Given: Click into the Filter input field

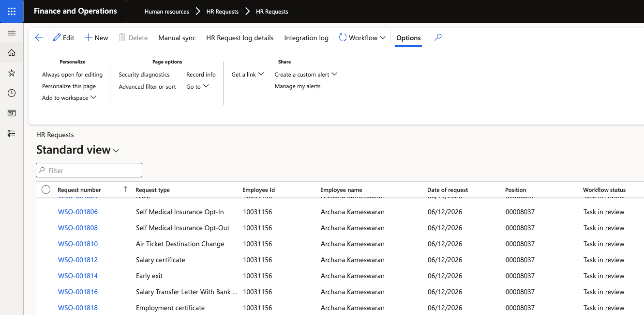Looking at the screenshot, I should tap(89, 170).
